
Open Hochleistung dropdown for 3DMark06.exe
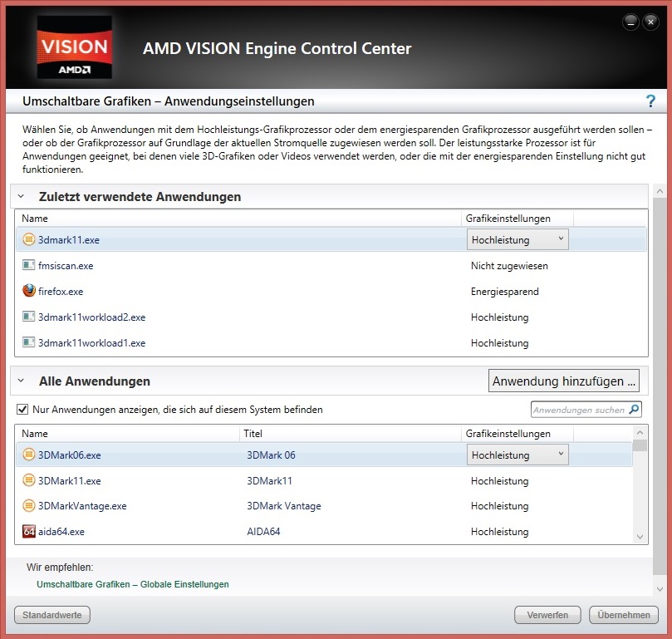coord(517,455)
